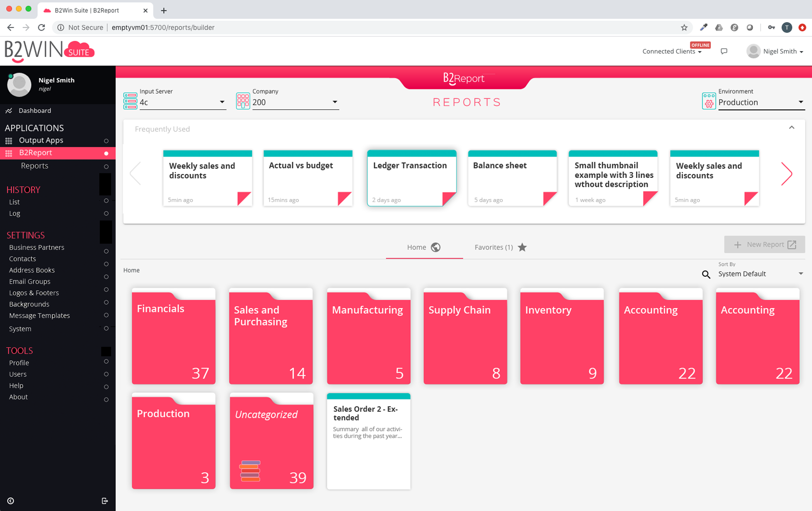Open the browser key password icon
This screenshot has height=511, width=812.
(771, 27)
